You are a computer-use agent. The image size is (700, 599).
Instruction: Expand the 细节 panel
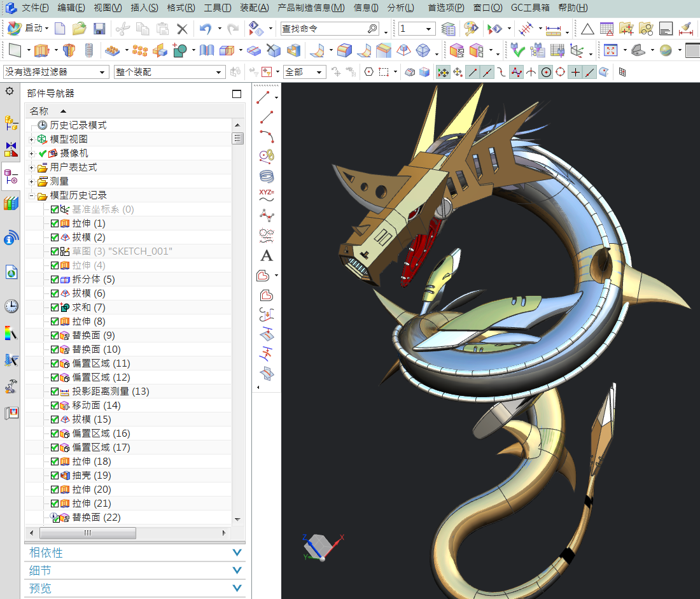coord(135,570)
